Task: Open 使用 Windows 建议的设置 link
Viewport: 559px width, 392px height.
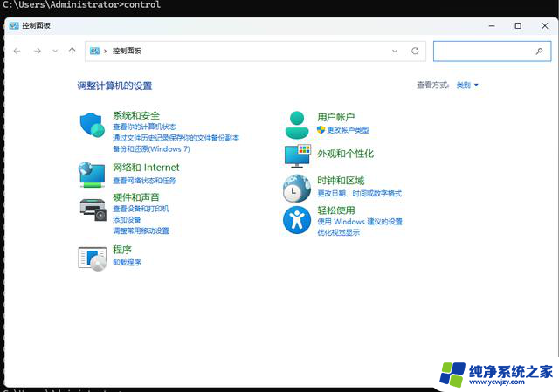Action: click(360, 221)
